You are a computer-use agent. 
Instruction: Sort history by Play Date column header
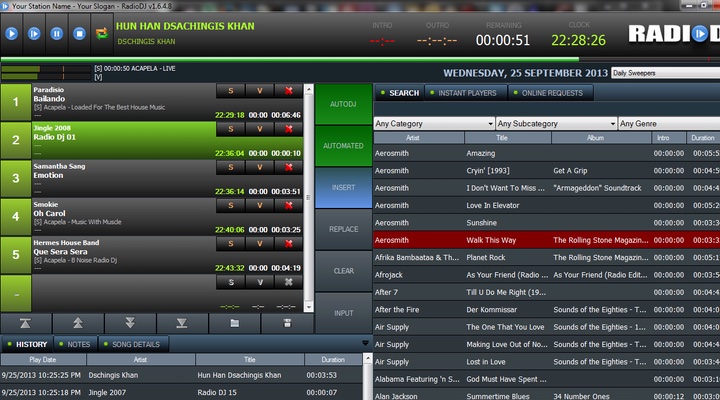(x=43, y=360)
